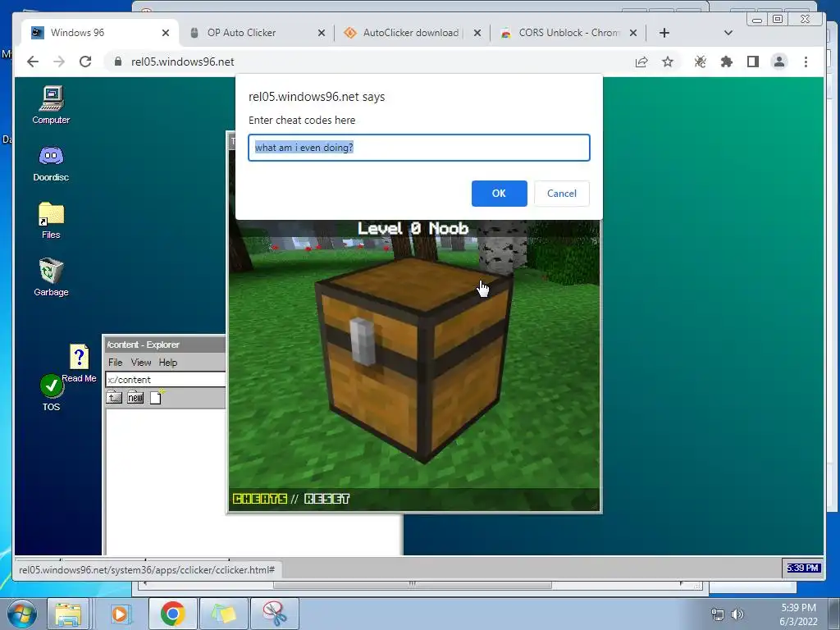840x630 pixels.
Task: Bookmark this page with star icon
Action: coord(668,62)
